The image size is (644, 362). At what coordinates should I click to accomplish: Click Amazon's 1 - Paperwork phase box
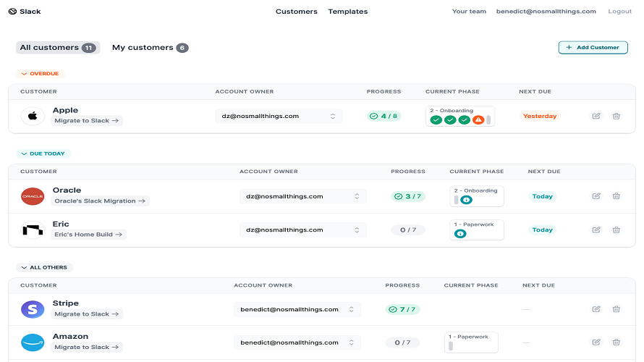(x=471, y=342)
